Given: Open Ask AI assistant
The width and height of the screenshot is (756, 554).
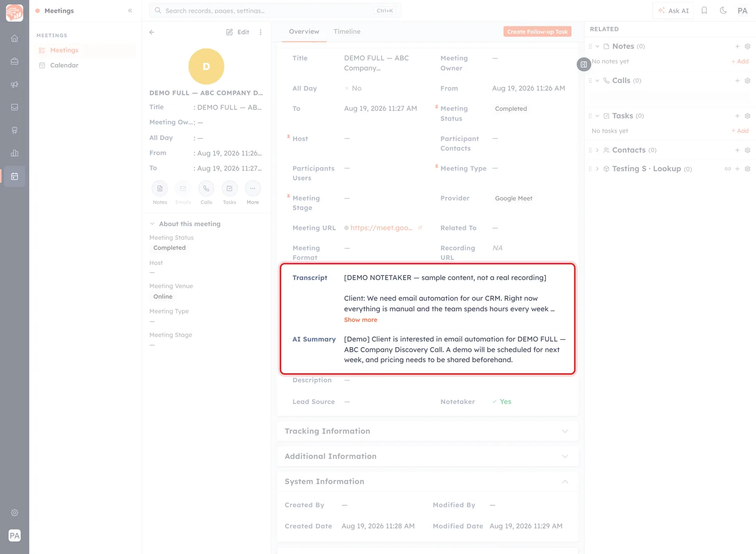Looking at the screenshot, I should (673, 10).
